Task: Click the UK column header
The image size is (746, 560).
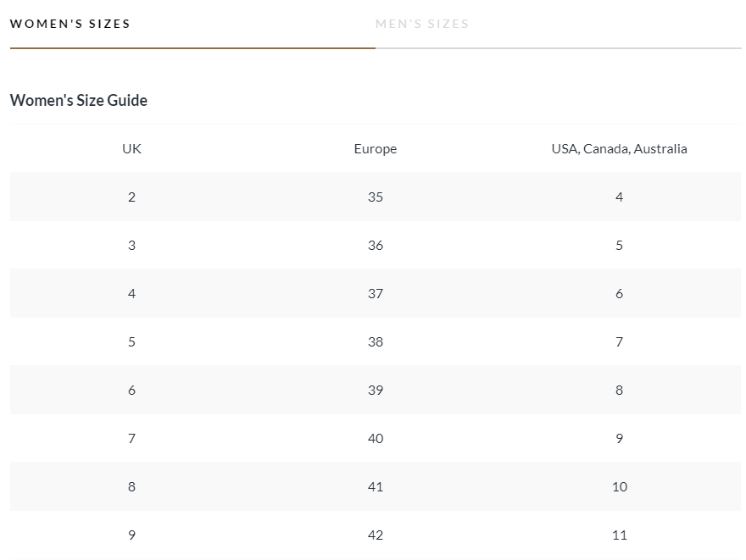Action: click(x=131, y=149)
